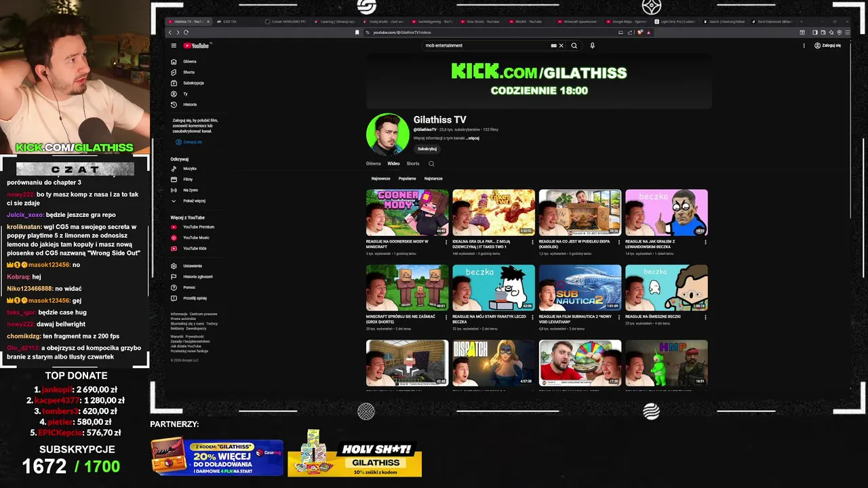Open YouTube settings three-dot menu in header
This screenshot has height=488, width=868.
804,45
